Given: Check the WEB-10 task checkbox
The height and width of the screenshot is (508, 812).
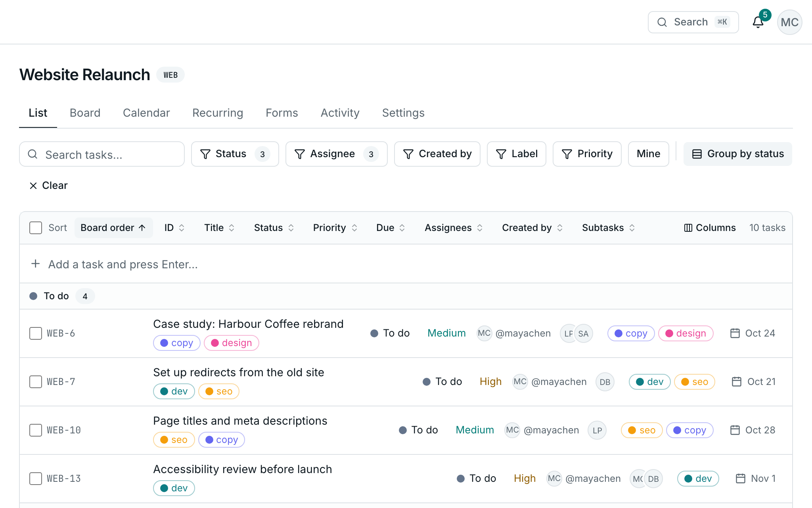Looking at the screenshot, I should [36, 430].
